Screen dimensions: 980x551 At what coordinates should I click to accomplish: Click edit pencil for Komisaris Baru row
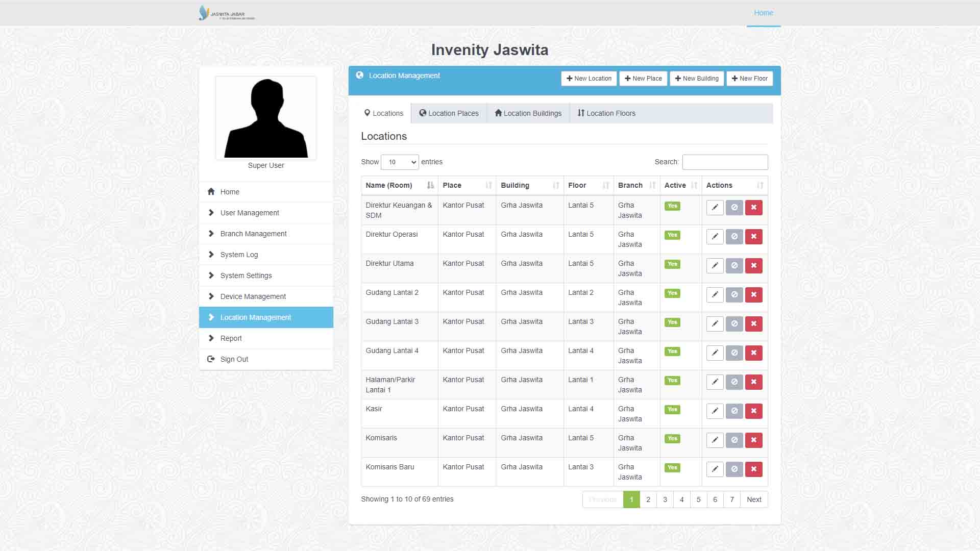[x=715, y=469]
